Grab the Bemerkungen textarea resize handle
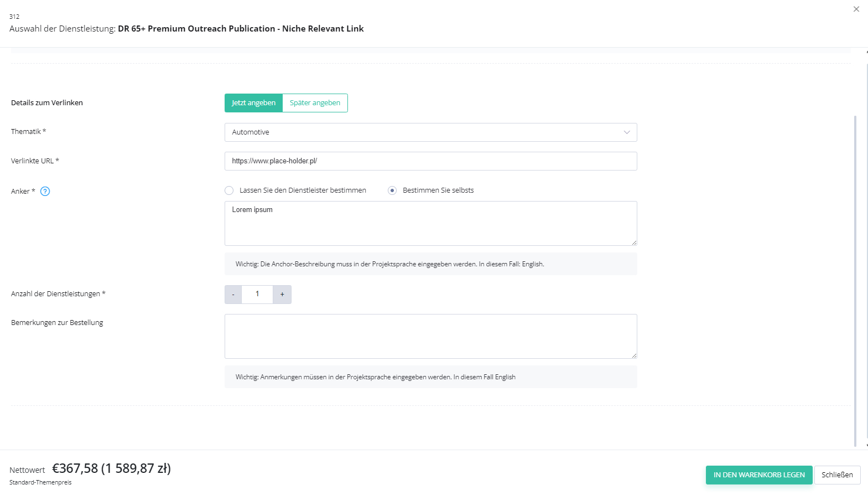Screen dimensions: 868x495 pyautogui.click(x=634, y=355)
